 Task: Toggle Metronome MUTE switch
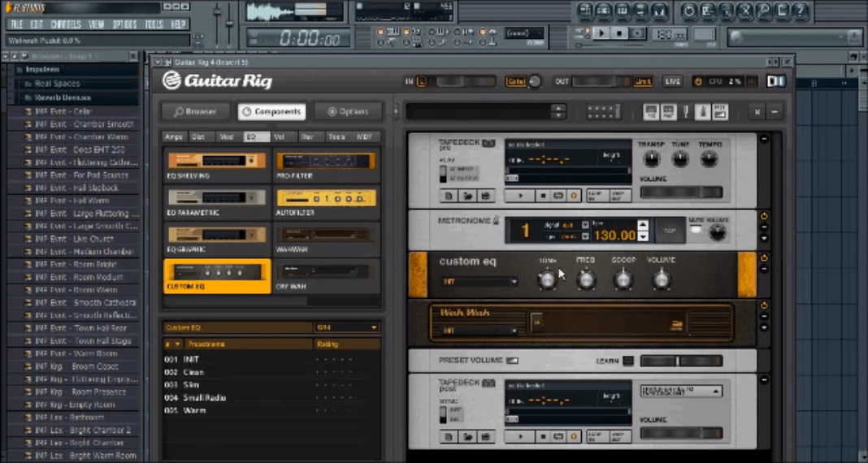(695, 230)
